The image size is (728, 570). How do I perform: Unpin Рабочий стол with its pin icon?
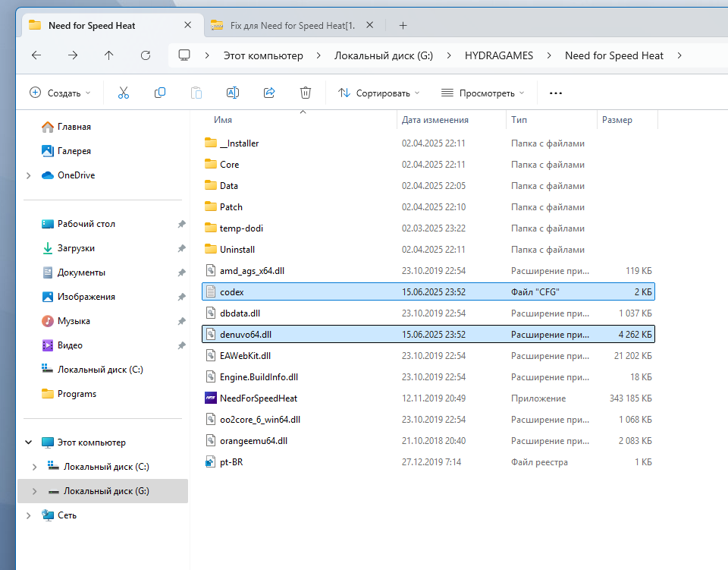[181, 224]
